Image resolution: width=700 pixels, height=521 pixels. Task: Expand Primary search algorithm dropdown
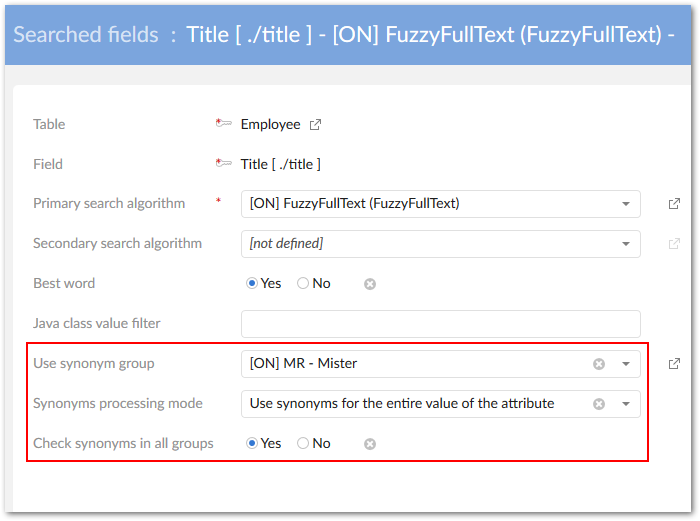625,204
